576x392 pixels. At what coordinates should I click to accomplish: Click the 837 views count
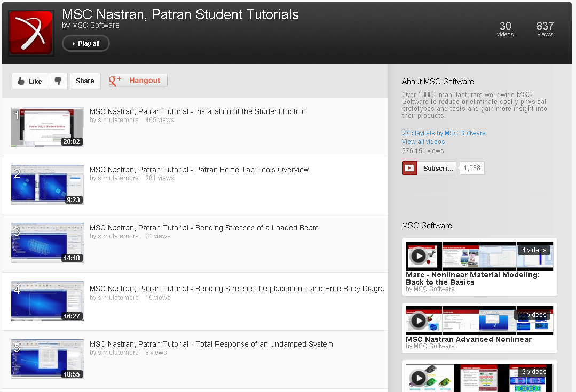[x=545, y=29]
